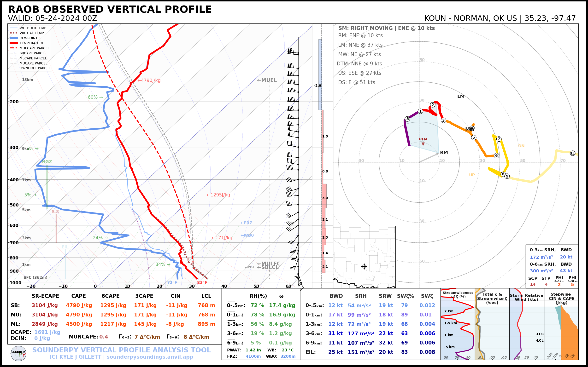
Task: Click the SounderPy logo icon
Action: (x=18, y=354)
